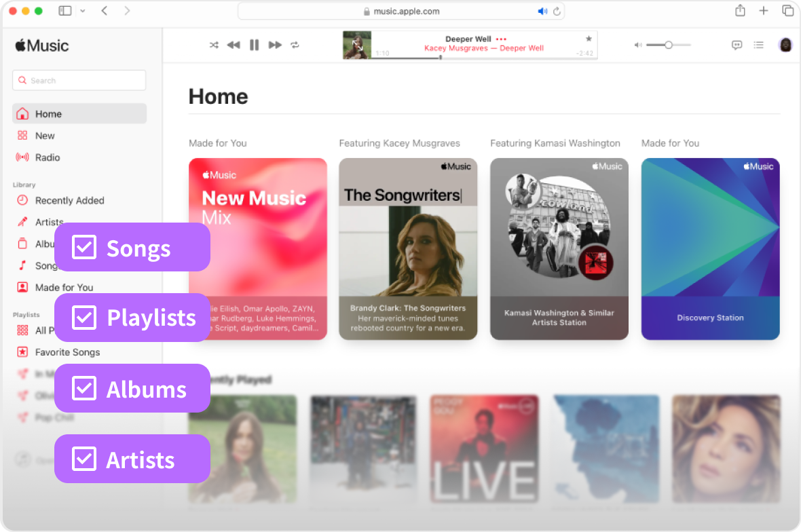Show the playback queue list

point(759,45)
